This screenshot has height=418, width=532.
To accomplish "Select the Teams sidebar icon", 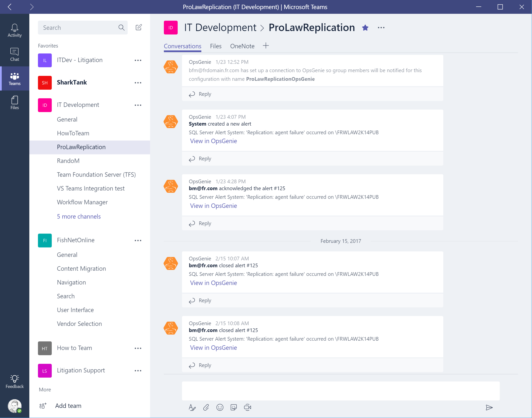I will 15,79.
